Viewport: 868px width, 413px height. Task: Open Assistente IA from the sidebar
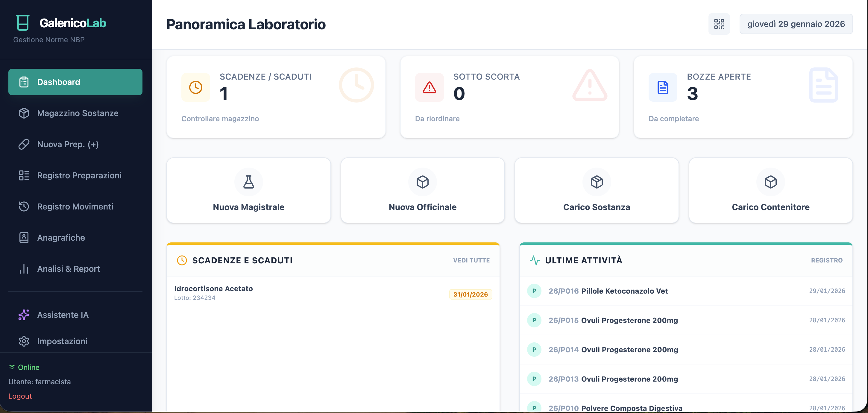pyautogui.click(x=63, y=315)
